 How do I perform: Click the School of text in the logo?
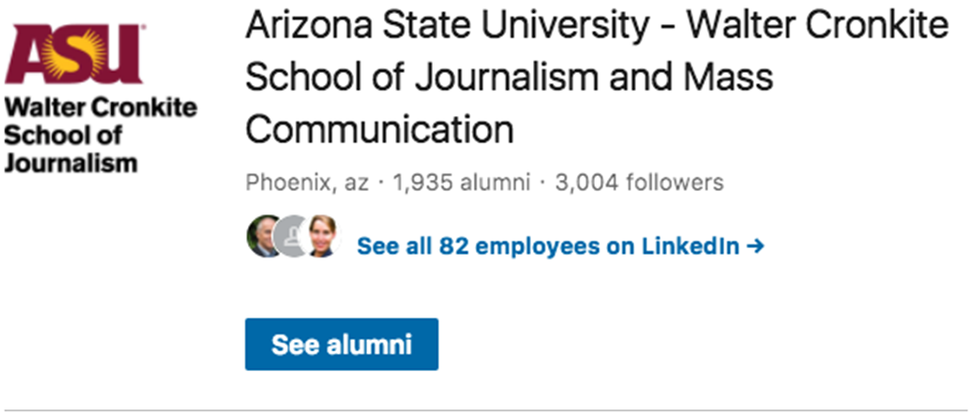pyautogui.click(x=63, y=135)
